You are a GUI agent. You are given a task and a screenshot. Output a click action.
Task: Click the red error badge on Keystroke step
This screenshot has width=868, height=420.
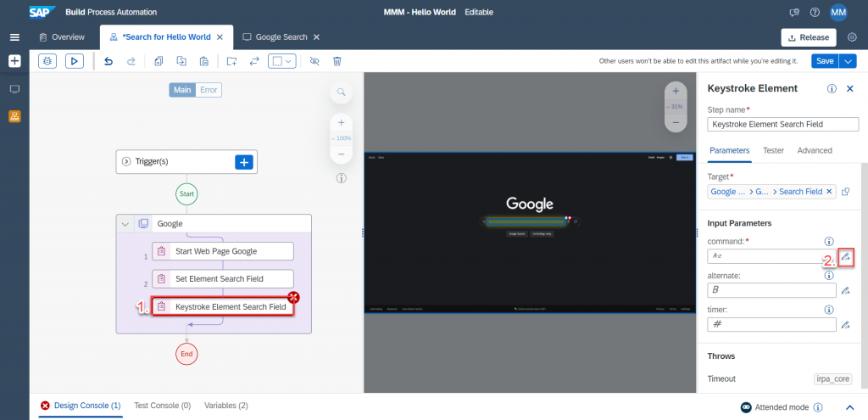click(293, 298)
